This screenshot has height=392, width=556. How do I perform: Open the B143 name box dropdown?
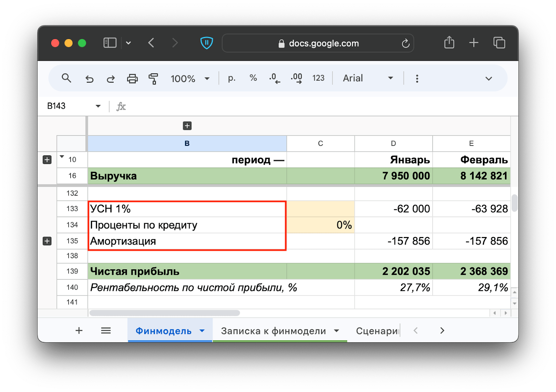coord(98,106)
